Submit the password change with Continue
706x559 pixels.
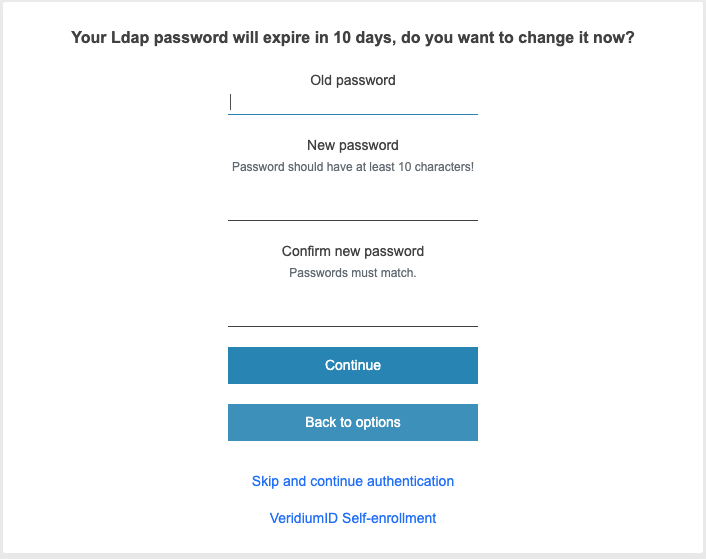pyautogui.click(x=353, y=365)
